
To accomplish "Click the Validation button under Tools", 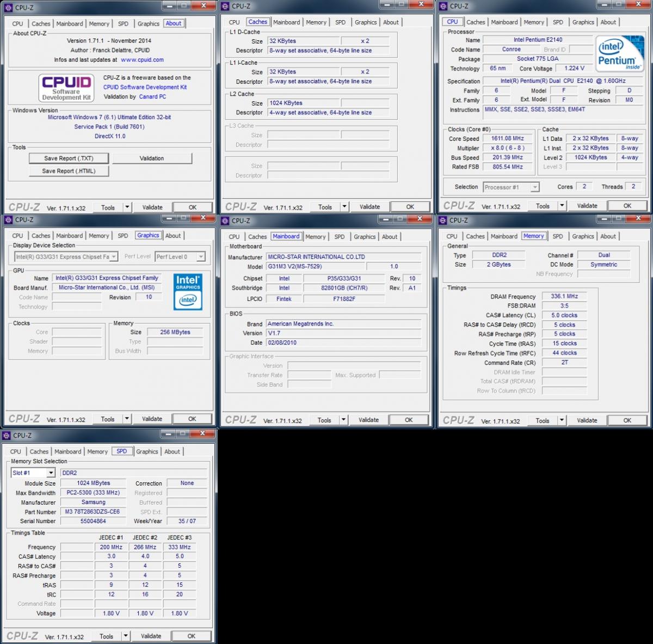I will click(x=152, y=158).
